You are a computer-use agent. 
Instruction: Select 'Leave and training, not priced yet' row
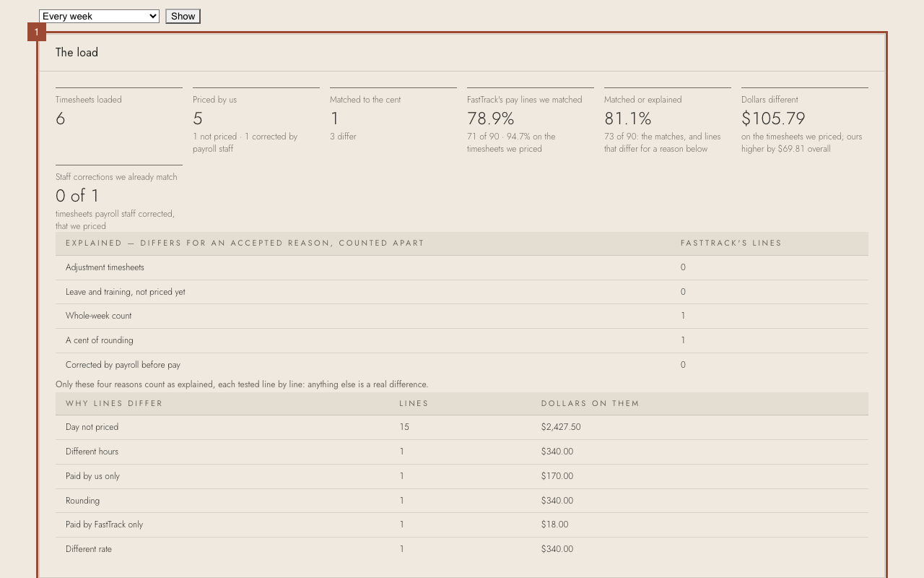point(462,292)
